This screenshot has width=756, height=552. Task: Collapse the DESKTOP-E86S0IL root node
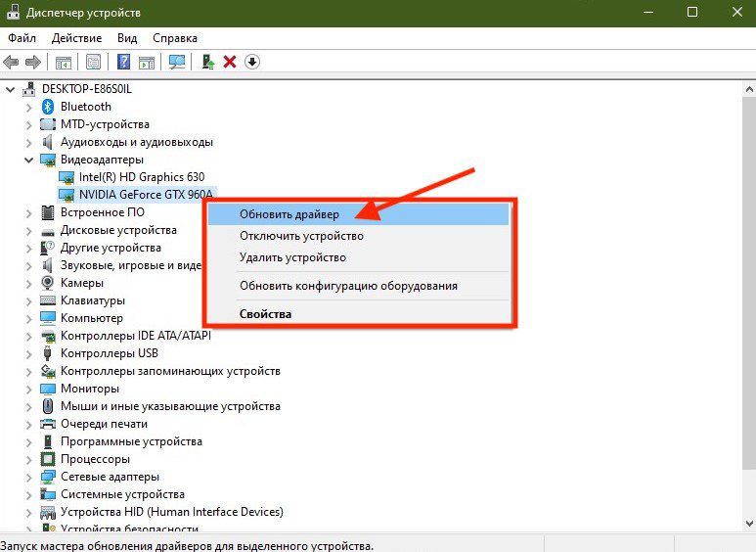click(x=10, y=89)
